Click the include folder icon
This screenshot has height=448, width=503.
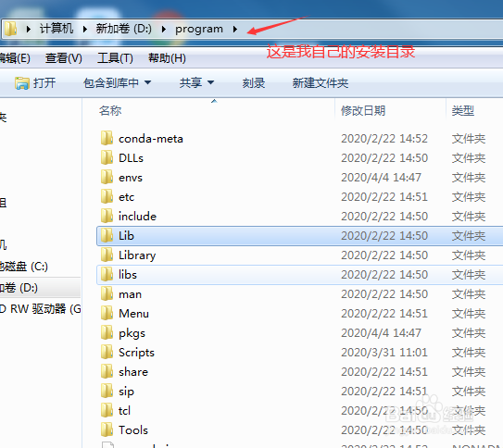(107, 216)
